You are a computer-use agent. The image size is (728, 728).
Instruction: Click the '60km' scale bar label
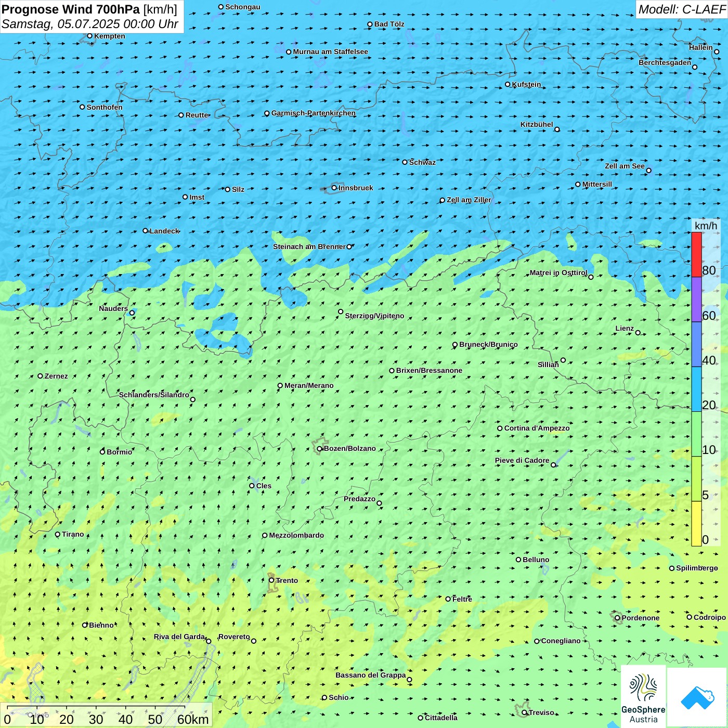coord(193,719)
